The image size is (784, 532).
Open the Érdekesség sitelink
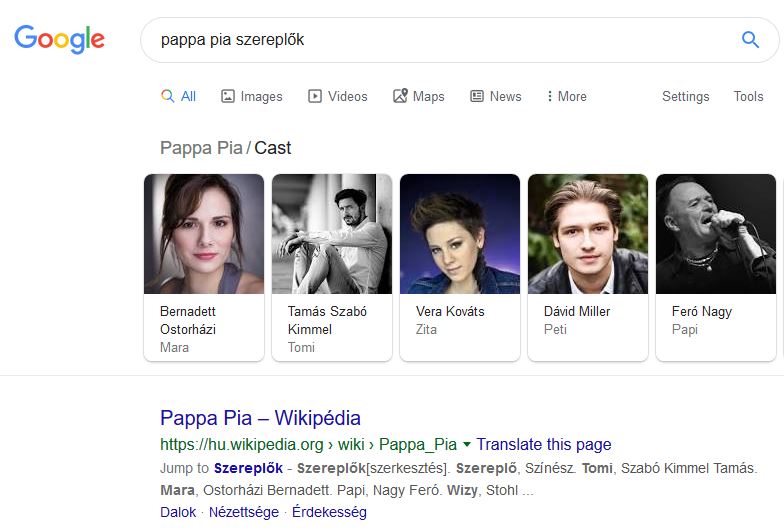329,512
